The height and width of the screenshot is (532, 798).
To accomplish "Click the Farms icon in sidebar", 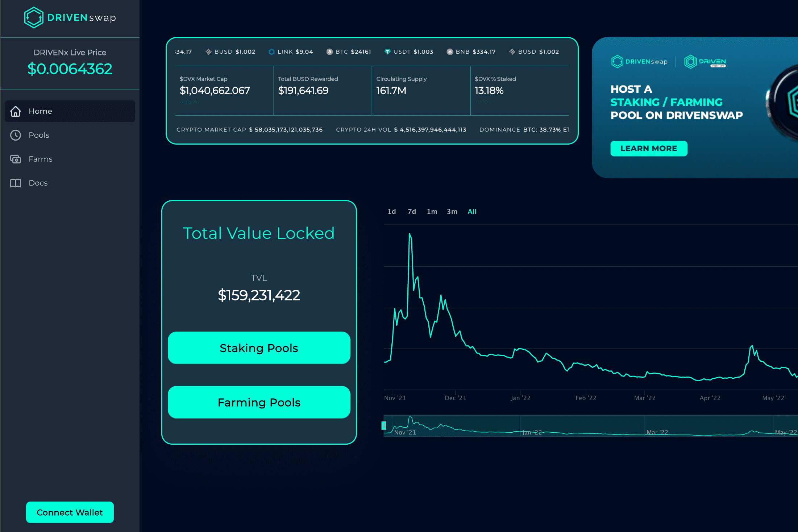I will (x=16, y=159).
